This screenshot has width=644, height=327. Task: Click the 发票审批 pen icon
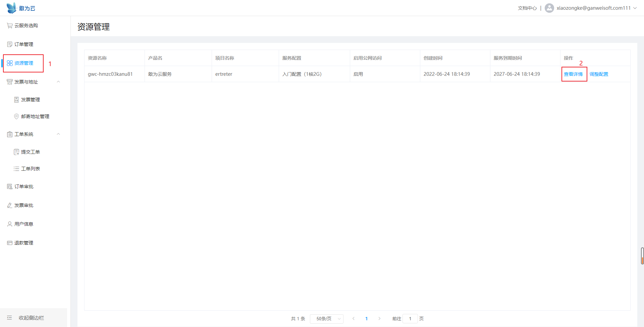click(x=10, y=205)
